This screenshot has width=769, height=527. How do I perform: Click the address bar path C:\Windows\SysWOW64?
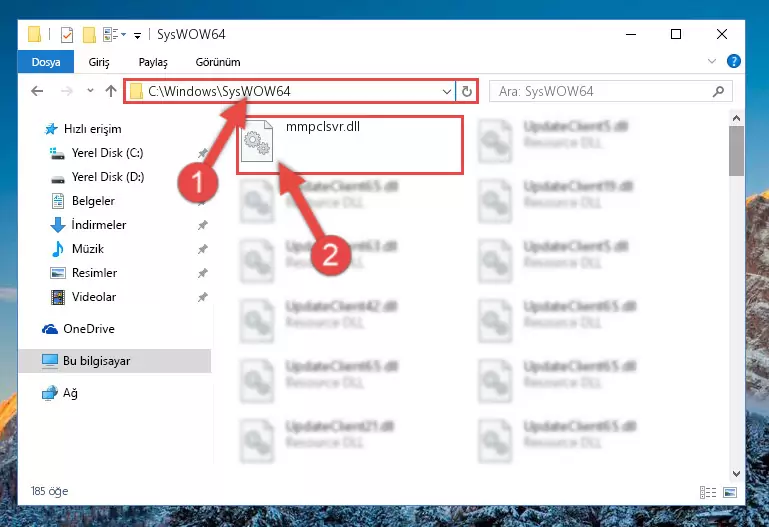[x=219, y=91]
